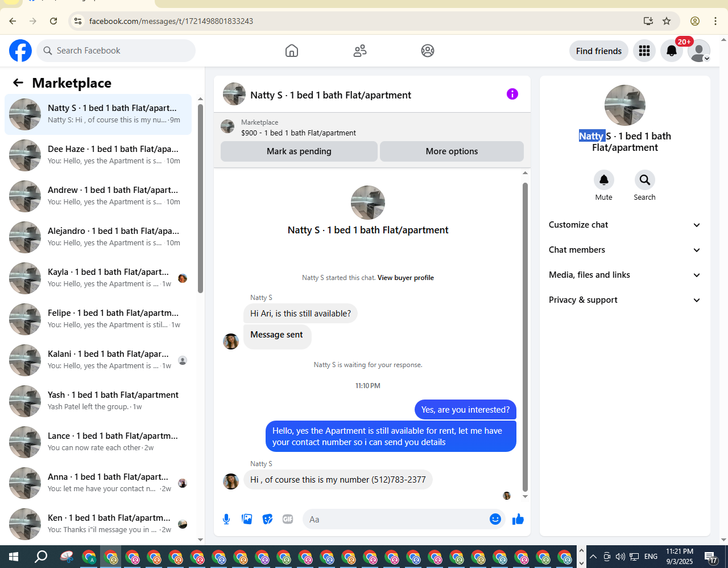Click Find friends button
This screenshot has width=728, height=568.
click(599, 51)
